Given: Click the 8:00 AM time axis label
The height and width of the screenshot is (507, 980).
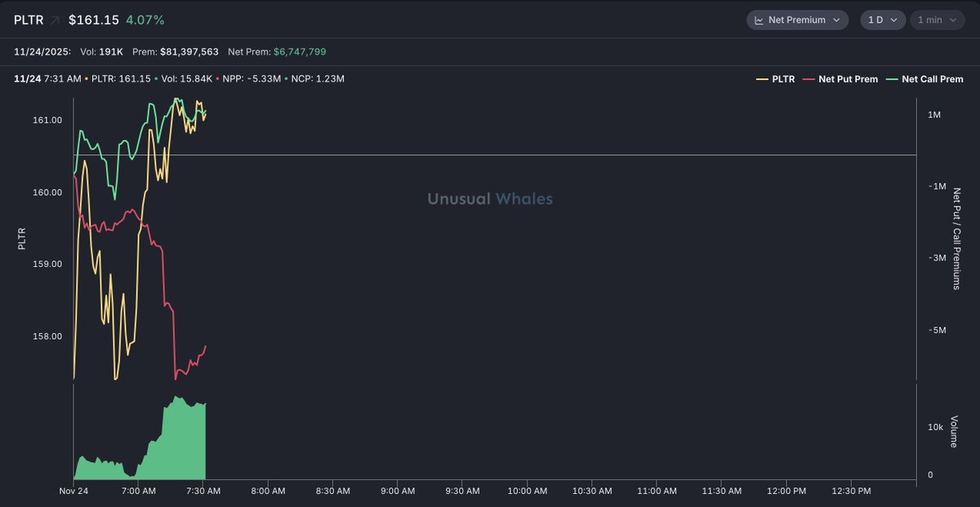Looking at the screenshot, I should coord(268,491).
